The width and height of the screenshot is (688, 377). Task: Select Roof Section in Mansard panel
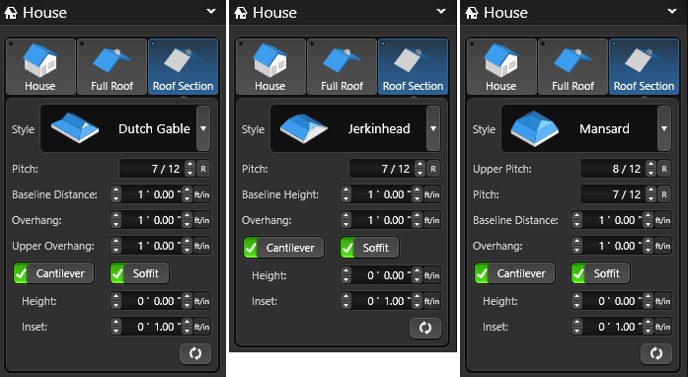pos(644,67)
